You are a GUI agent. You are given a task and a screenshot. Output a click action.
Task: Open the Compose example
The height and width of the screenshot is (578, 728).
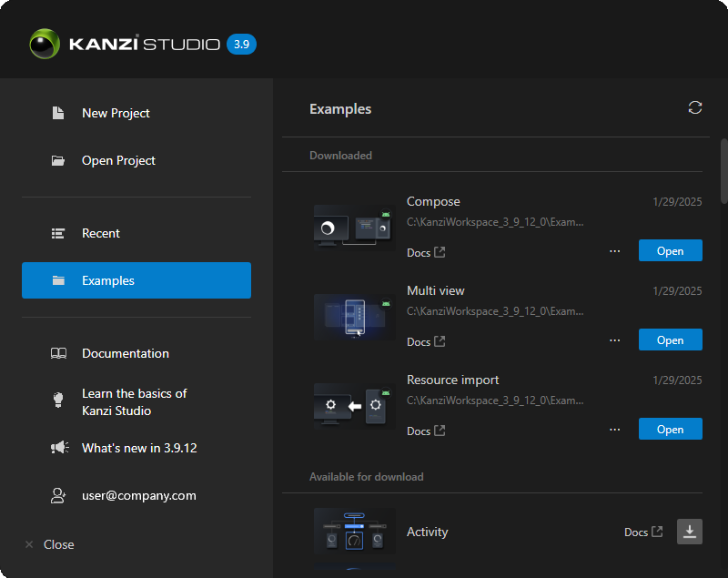(671, 250)
